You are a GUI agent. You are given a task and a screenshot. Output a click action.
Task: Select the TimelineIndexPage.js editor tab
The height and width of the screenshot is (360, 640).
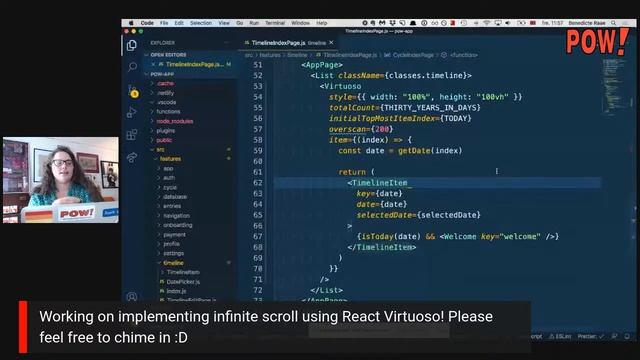[x=289, y=42]
